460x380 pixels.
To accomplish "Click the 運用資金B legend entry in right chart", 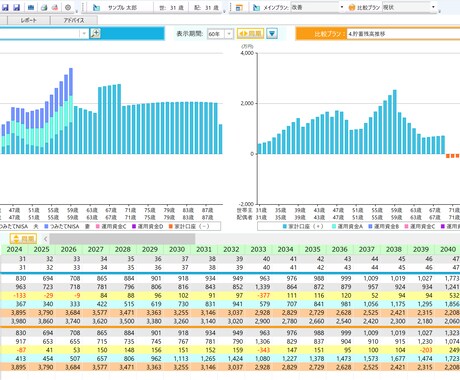I will (x=383, y=226).
